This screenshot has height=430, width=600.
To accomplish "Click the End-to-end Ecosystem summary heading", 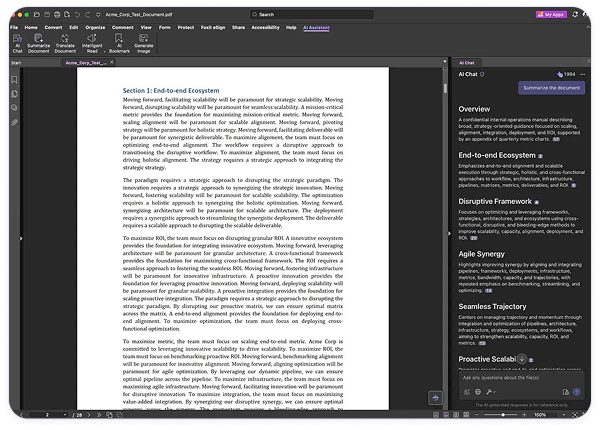I will point(497,155).
